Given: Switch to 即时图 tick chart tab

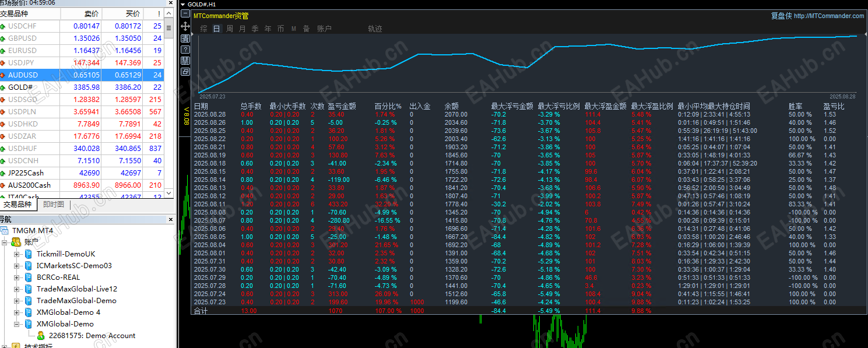Looking at the screenshot, I should pyautogui.click(x=54, y=205).
